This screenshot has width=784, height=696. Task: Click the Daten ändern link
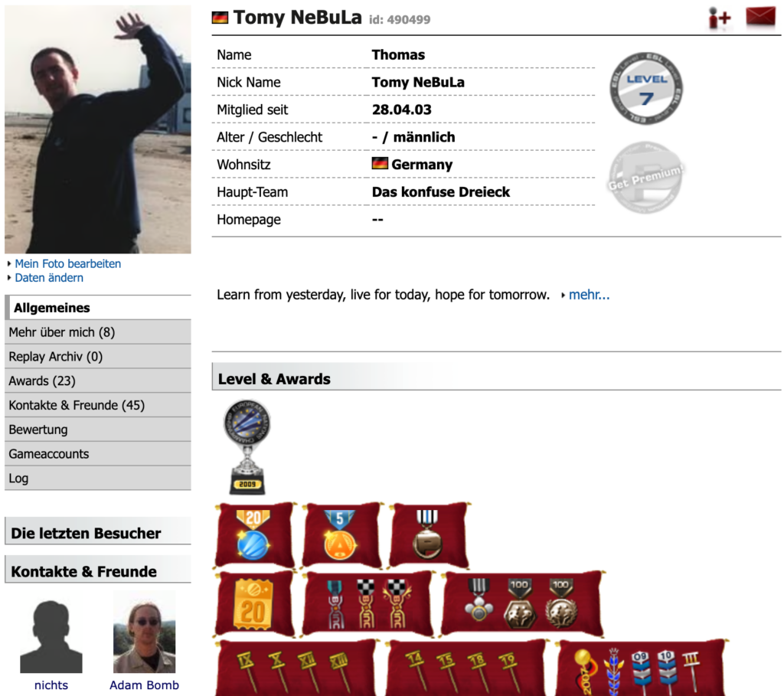tap(49, 277)
